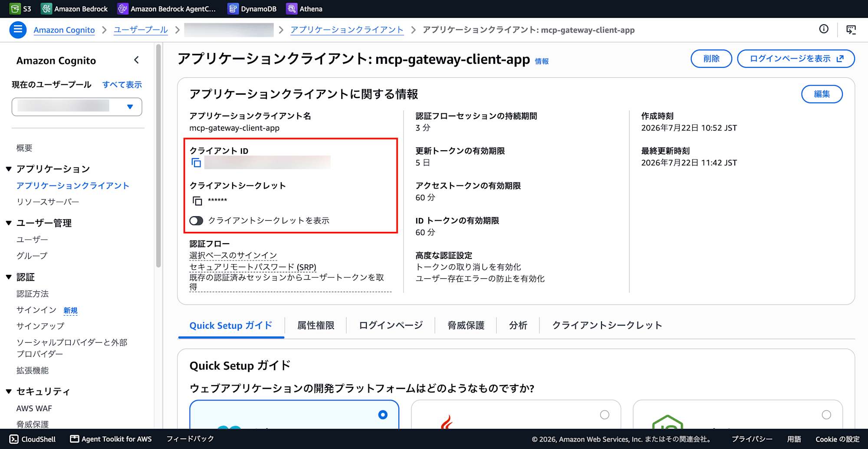Open the DynamoDB shortcut icon
Viewport: 868px width, 449px height.
point(233,9)
